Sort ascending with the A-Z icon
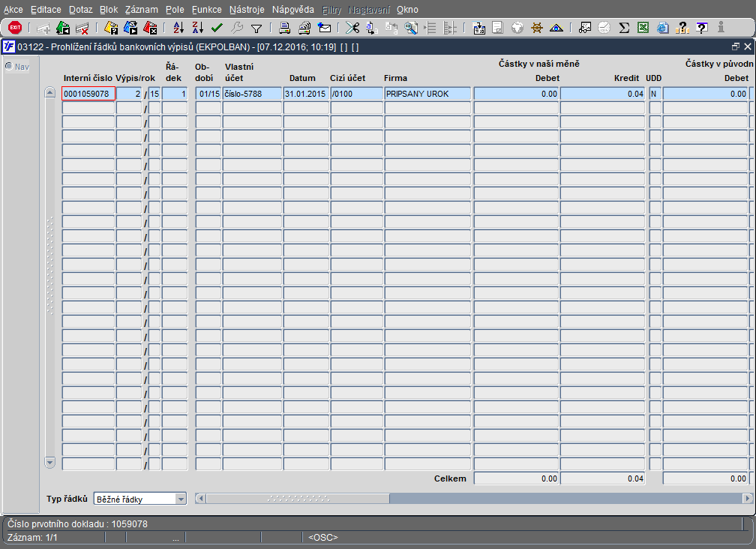 coord(178,28)
